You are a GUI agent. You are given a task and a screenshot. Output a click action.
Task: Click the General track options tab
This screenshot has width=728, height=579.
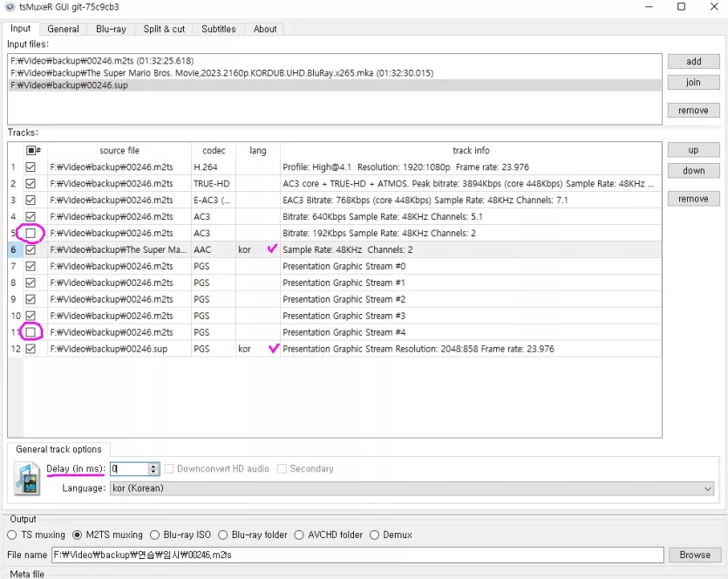point(58,449)
